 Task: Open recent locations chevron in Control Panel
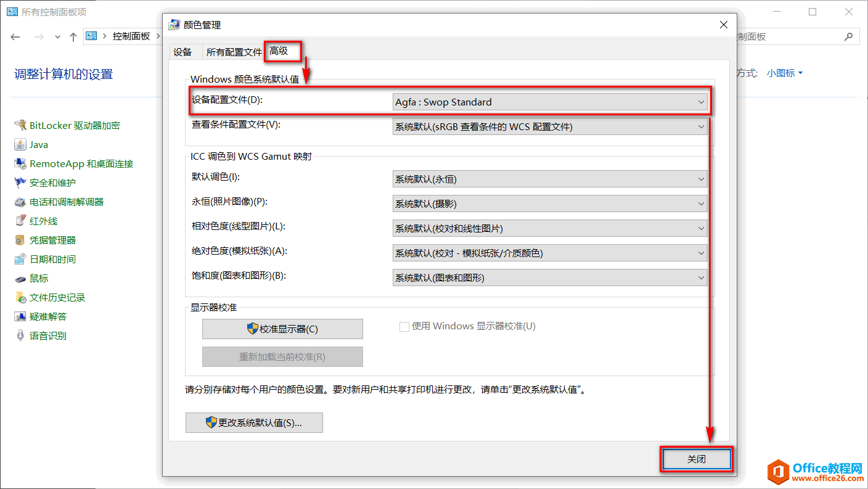point(57,37)
